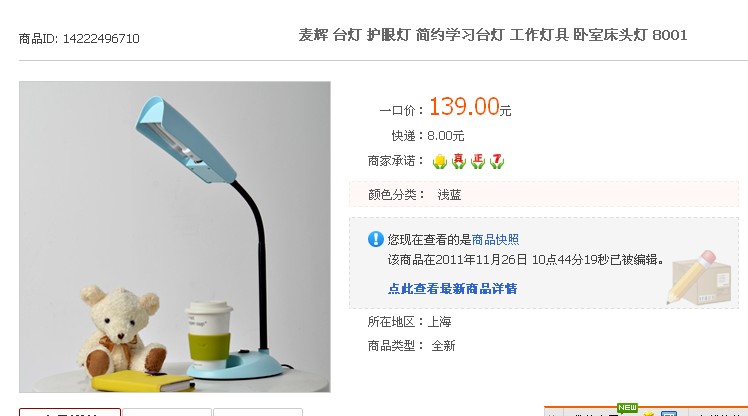
Task: Select the third tab below the photo
Action: click(x=258, y=412)
